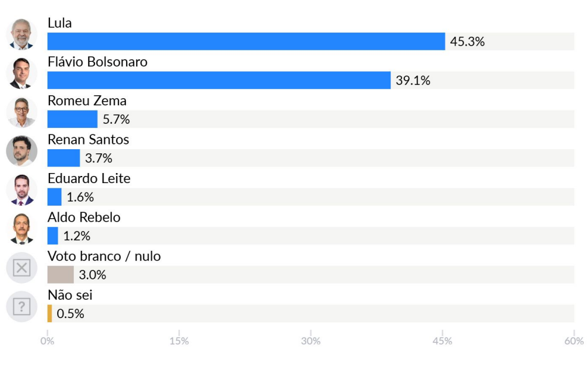Select the avatar photo beside Aldo Rebelo
The width and height of the screenshot is (588, 368).
[x=21, y=229]
